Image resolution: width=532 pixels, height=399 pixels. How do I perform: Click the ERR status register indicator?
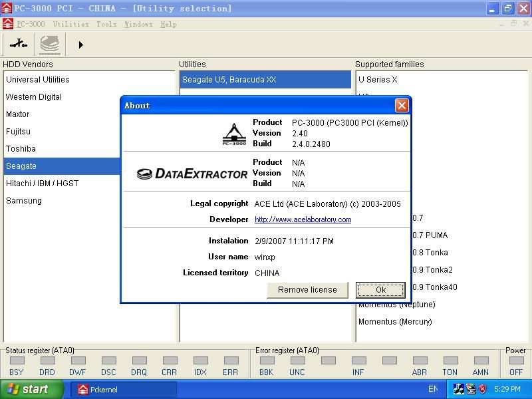pyautogui.click(x=231, y=360)
